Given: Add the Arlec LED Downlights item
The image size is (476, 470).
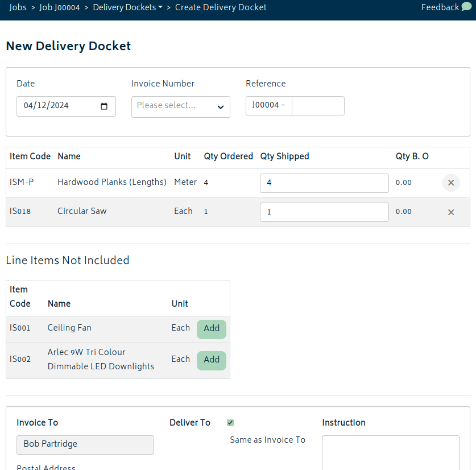Looking at the screenshot, I should (212, 361).
